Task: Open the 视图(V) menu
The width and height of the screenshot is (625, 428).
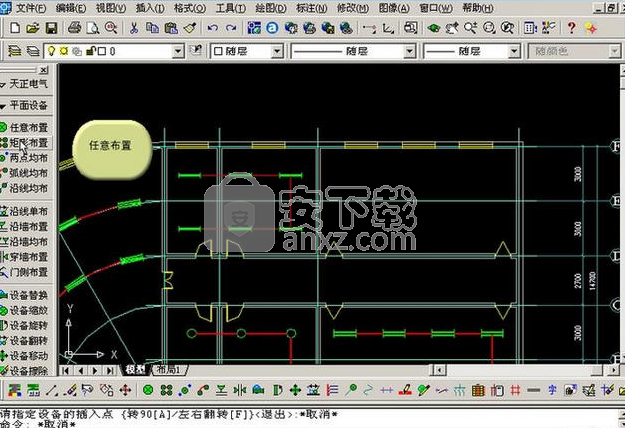Action: pyautogui.click(x=111, y=8)
